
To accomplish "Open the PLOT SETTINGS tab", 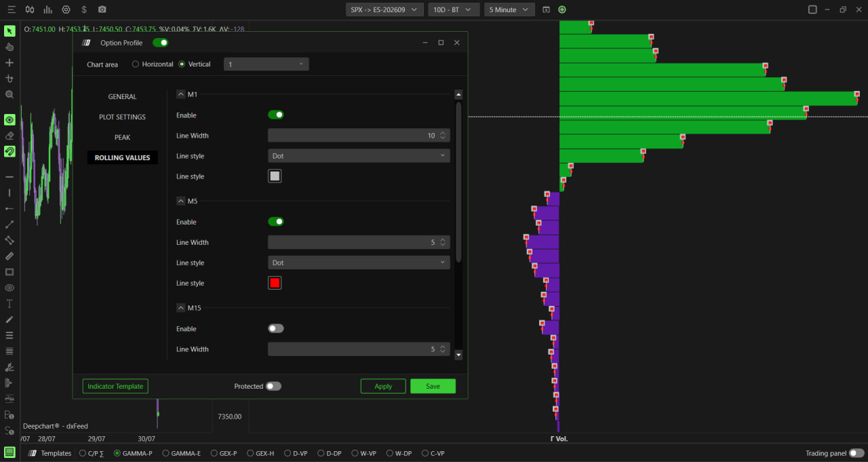I will (x=122, y=117).
